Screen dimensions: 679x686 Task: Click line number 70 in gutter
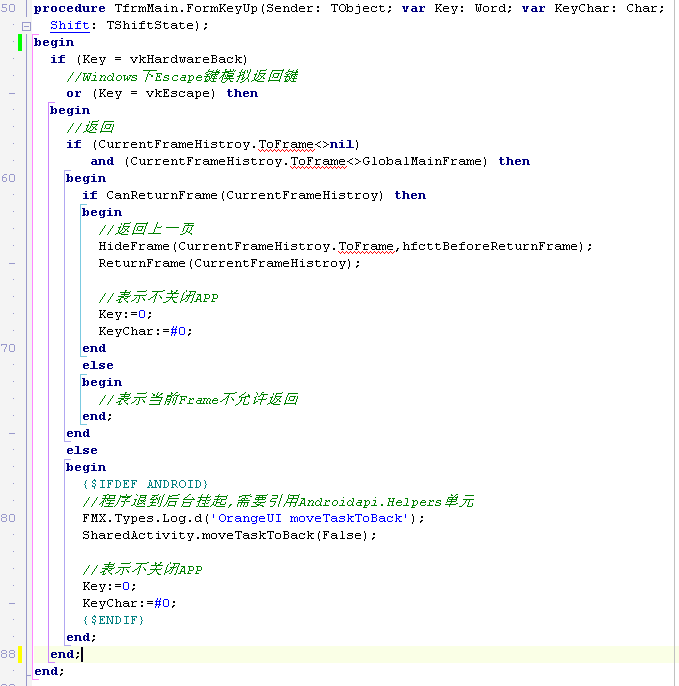8,348
